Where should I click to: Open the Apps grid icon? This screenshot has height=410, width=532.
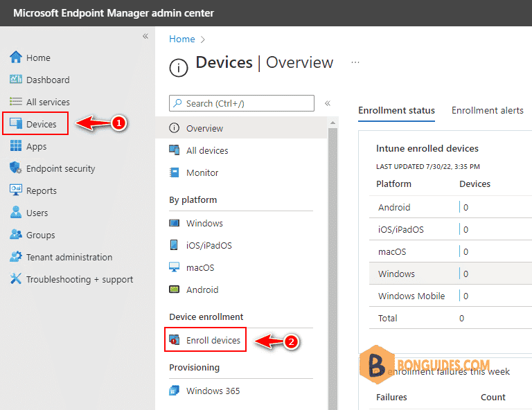click(16, 145)
